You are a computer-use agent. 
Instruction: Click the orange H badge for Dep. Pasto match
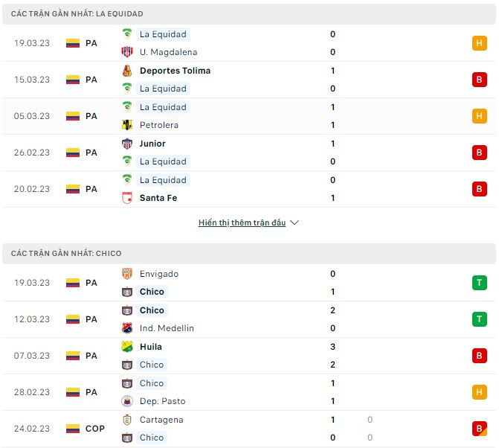coord(480,392)
